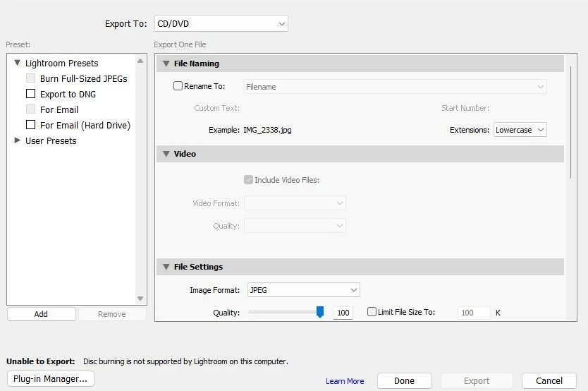Click the Export button
Viewport: 588px width, 391px height.
tap(477, 381)
